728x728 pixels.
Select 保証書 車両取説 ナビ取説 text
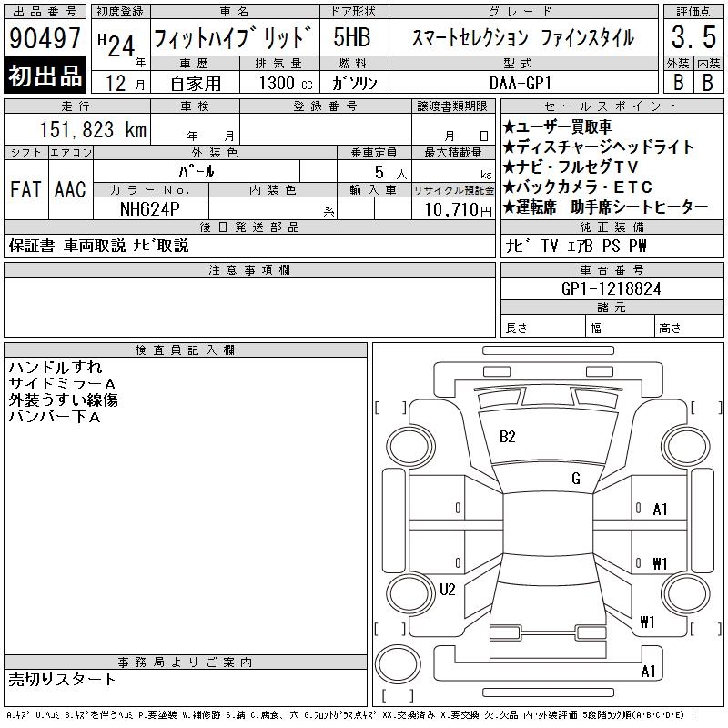pos(98,246)
